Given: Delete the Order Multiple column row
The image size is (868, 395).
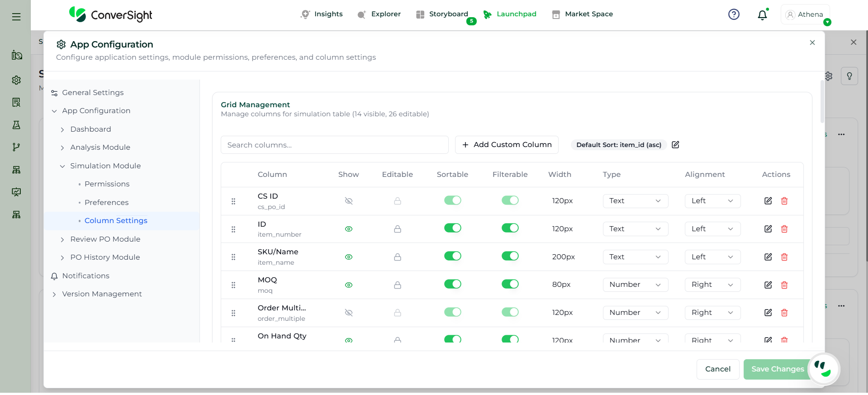Looking at the screenshot, I should click(x=784, y=313).
